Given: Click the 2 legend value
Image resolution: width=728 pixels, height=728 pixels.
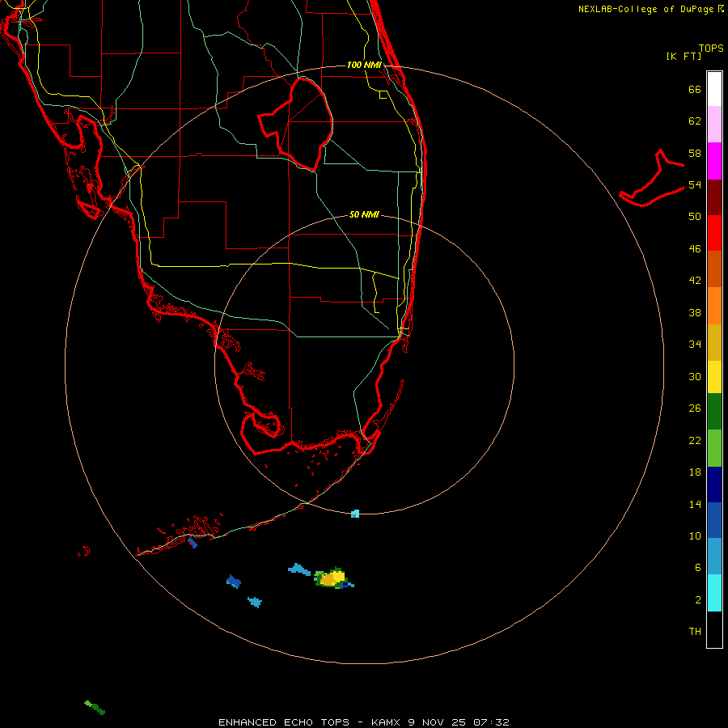Looking at the screenshot, I should pyautogui.click(x=698, y=600).
